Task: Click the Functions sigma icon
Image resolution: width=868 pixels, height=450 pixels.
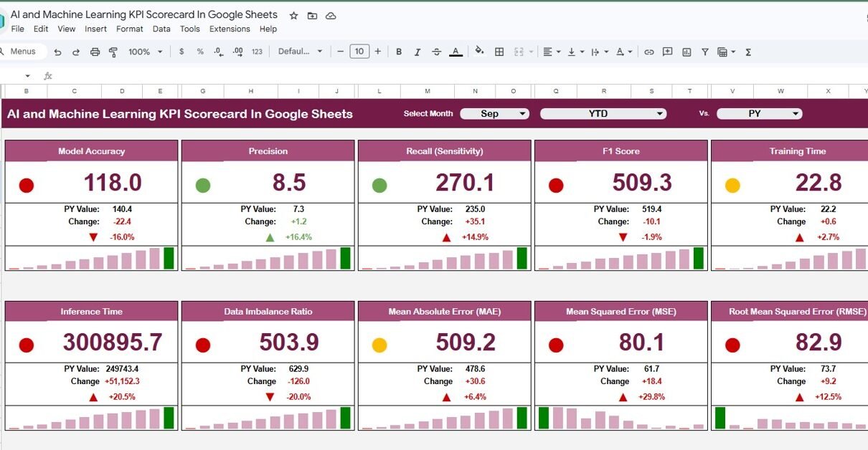Action: pos(748,52)
